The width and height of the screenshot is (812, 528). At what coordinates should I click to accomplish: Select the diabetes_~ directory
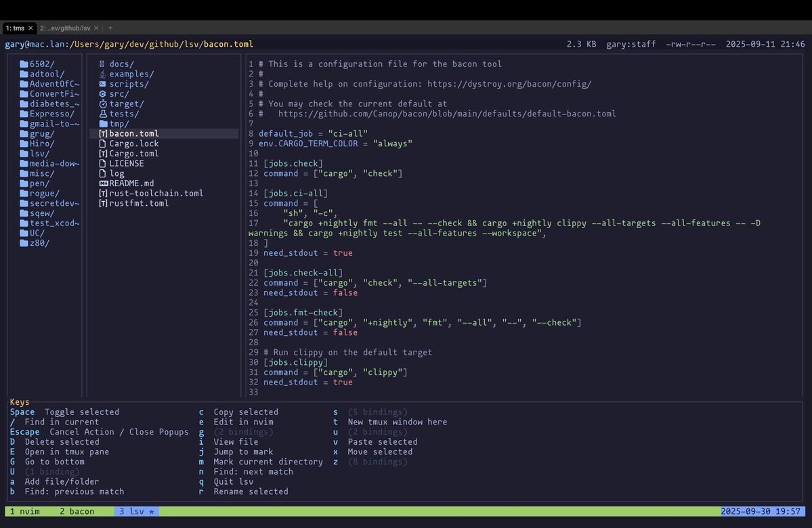[49, 104]
